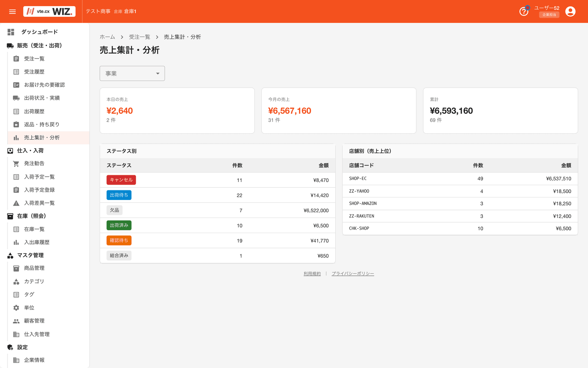Click the red キャンセル status badge
The image size is (588, 368).
pyautogui.click(x=121, y=180)
